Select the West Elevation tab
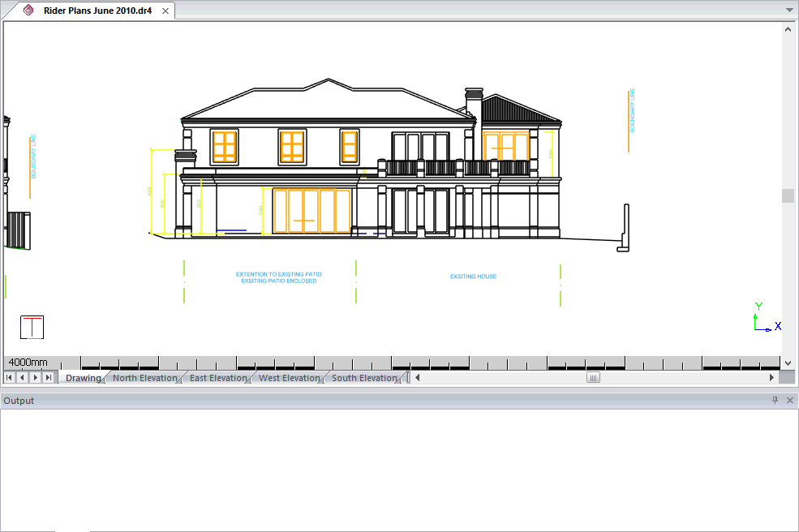The image size is (799, 532). click(x=289, y=378)
